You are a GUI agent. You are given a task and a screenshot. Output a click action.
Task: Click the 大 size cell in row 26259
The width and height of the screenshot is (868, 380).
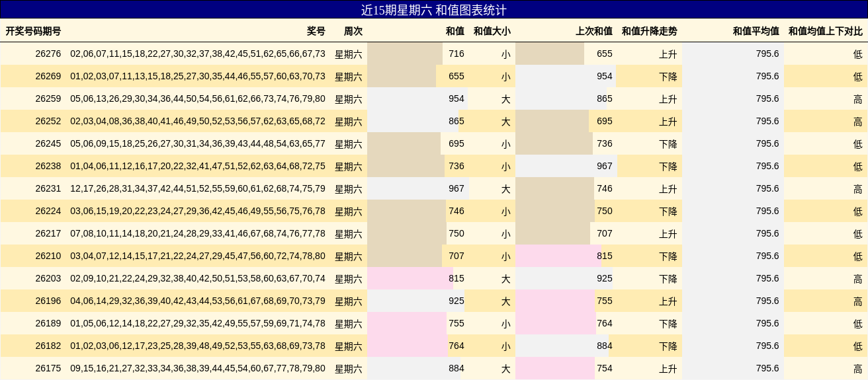coord(505,99)
